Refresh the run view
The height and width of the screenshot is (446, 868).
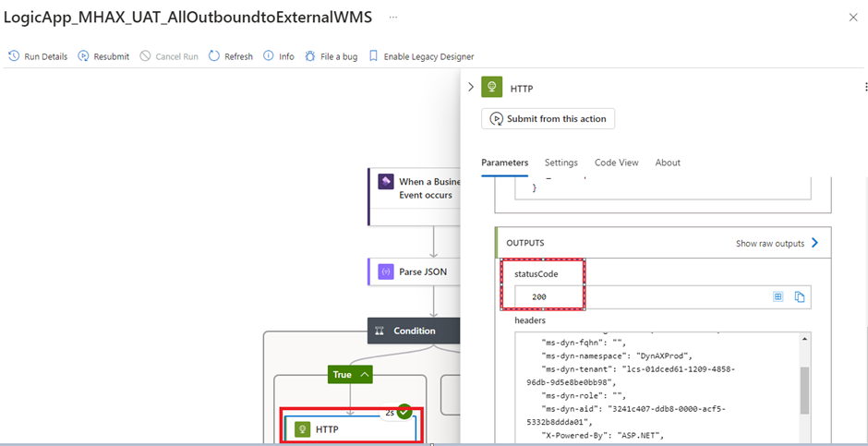point(231,56)
